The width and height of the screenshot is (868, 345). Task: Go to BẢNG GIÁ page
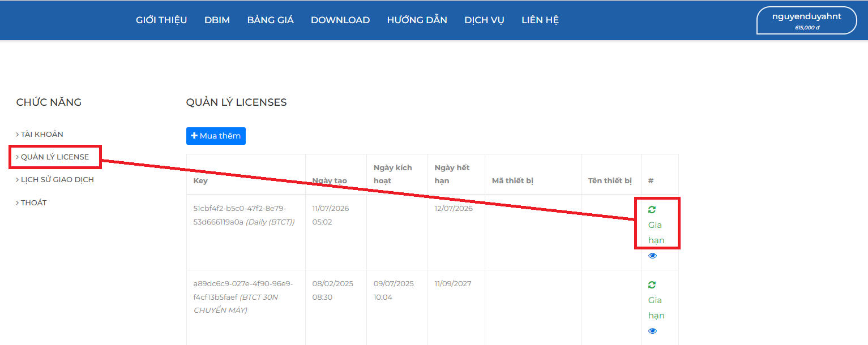coord(270,20)
